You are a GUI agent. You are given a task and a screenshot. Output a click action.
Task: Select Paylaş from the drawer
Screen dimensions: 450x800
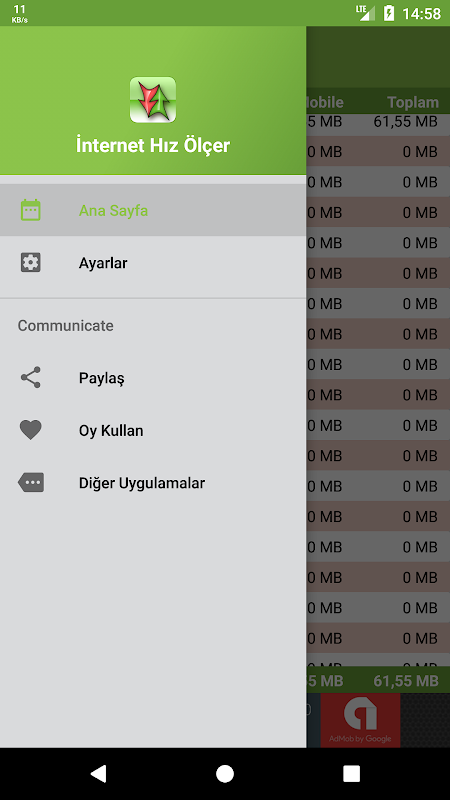153,378
